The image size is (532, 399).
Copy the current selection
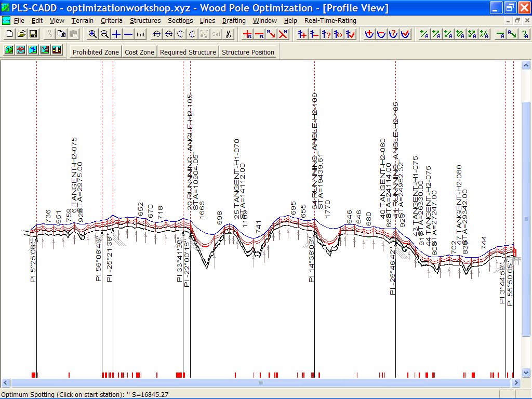pyautogui.click(x=62, y=34)
